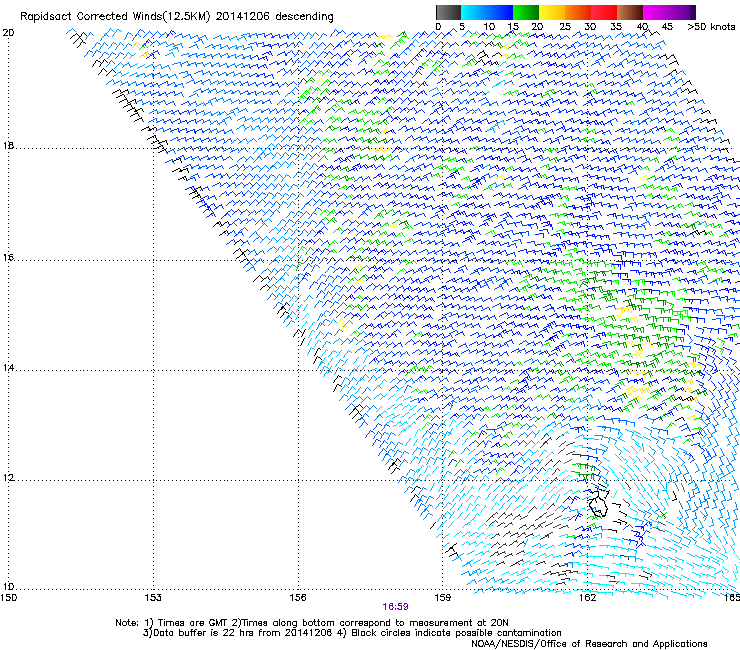Click the gray 0-5 knots color swatch
The height and width of the screenshot is (650, 740).
(x=448, y=12)
